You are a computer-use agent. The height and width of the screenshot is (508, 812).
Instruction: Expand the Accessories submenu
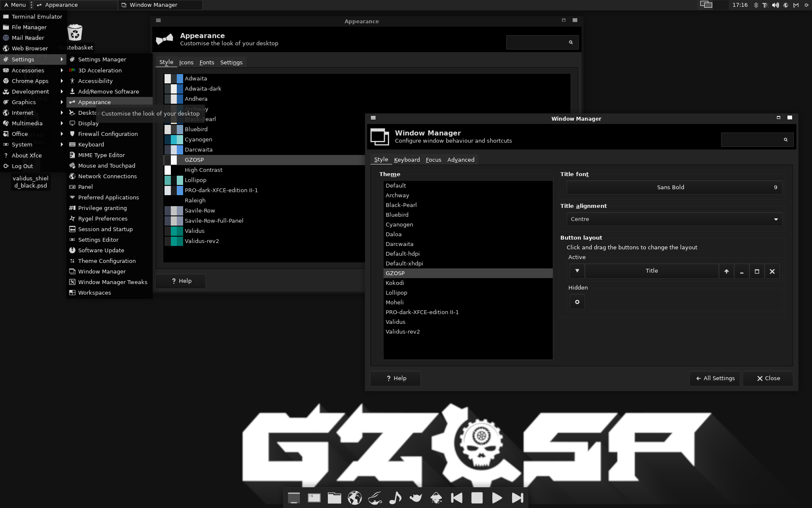(33, 70)
